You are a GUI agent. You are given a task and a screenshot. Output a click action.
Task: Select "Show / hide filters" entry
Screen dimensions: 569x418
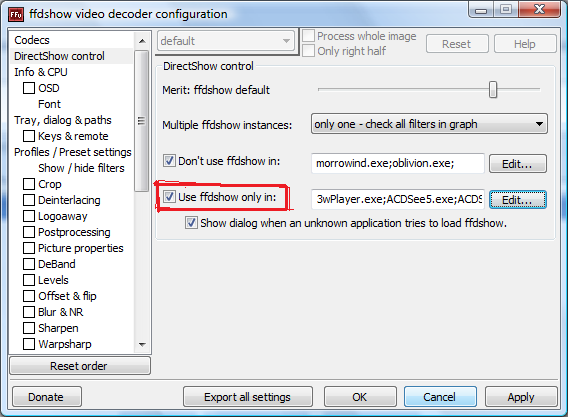(81, 168)
